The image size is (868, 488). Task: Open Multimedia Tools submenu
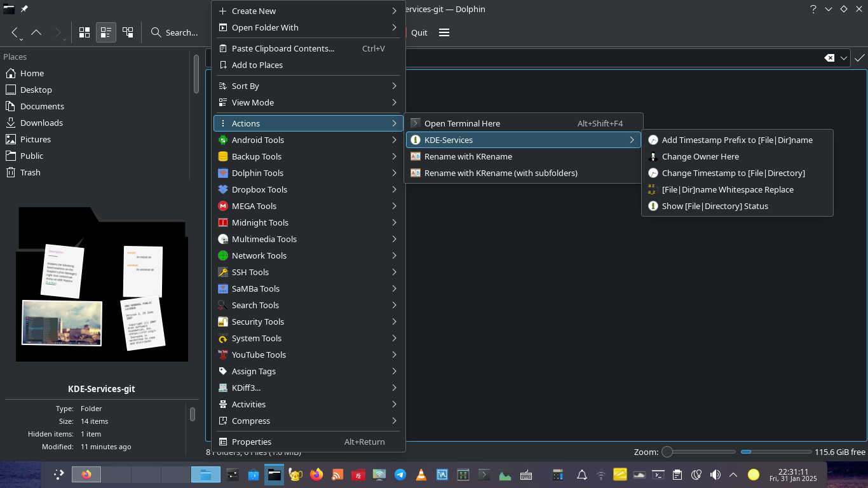tap(308, 239)
